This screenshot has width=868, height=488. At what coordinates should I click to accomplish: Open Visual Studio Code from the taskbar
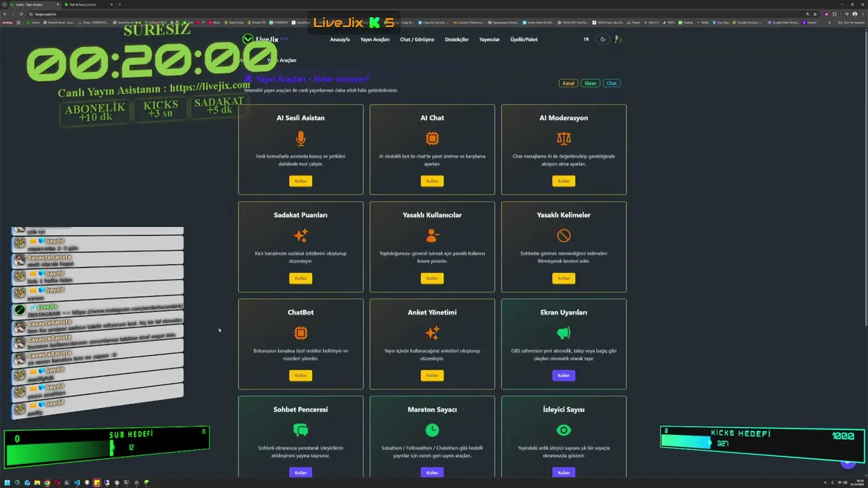pos(77,483)
